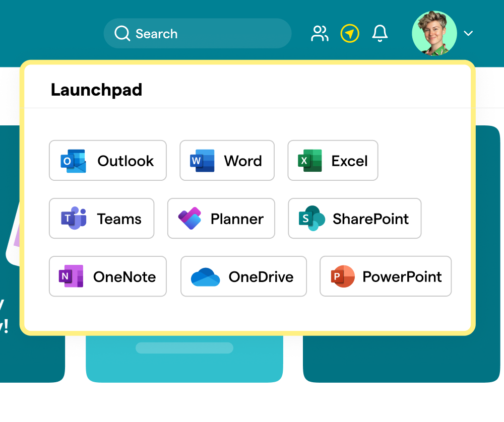Click the user profile avatar
This screenshot has height=422, width=504.
(x=434, y=33)
